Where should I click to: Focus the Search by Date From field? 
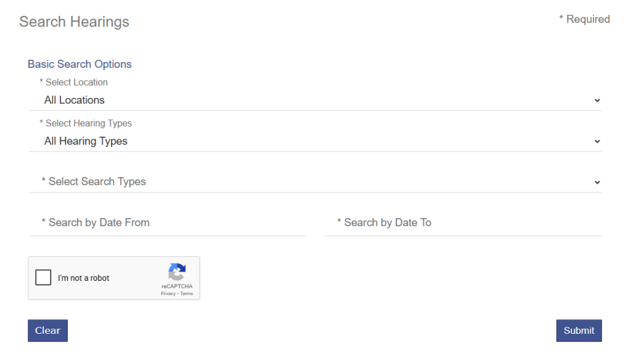[167, 223]
